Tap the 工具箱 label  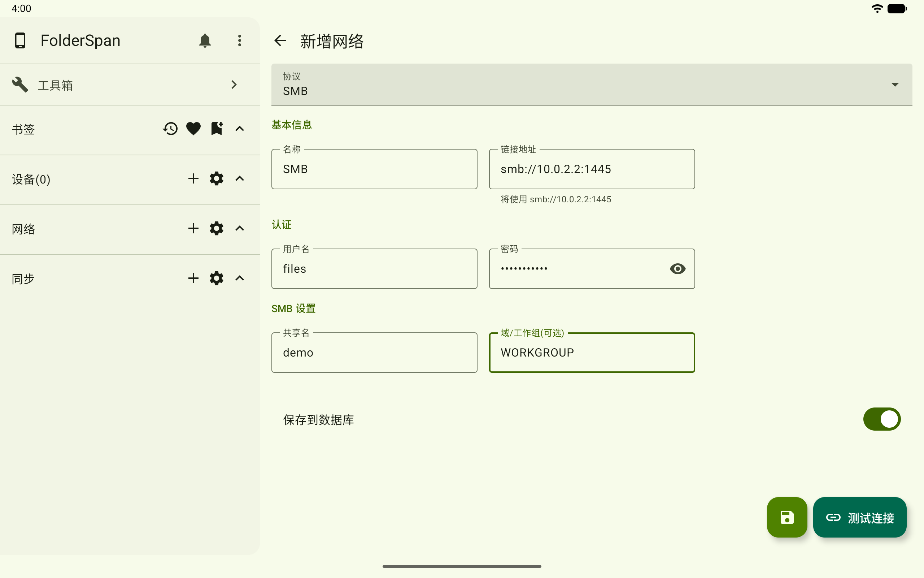pos(55,85)
